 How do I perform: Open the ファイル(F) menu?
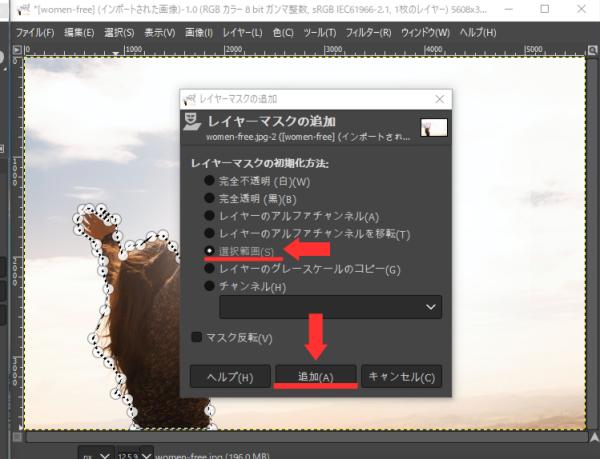tap(35, 33)
